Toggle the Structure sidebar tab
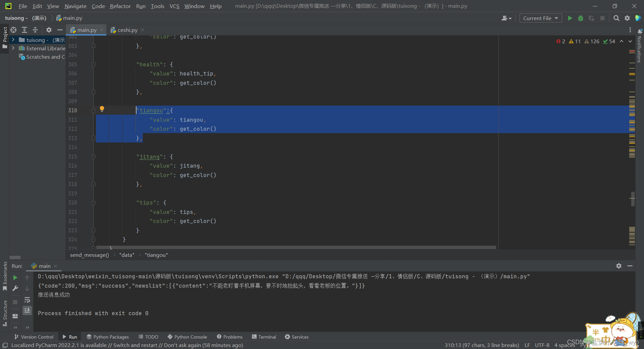 [5, 313]
